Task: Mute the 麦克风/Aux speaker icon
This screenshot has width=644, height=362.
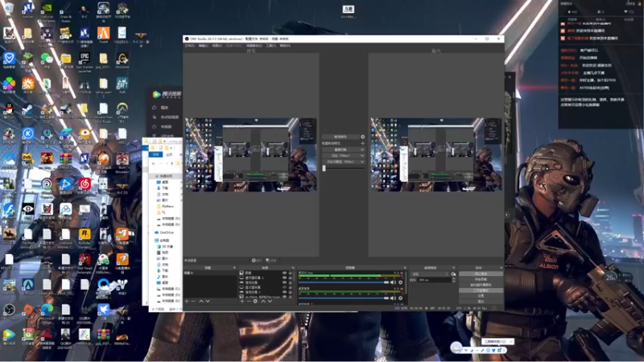Action: pos(393,282)
